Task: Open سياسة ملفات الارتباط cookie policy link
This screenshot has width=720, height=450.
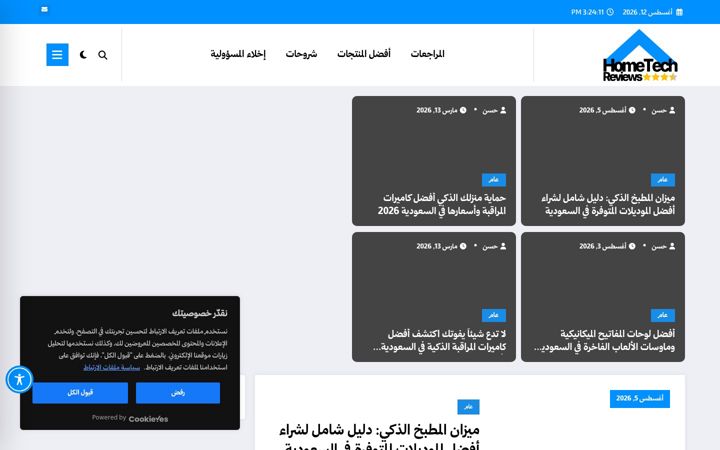Action: [x=112, y=367]
